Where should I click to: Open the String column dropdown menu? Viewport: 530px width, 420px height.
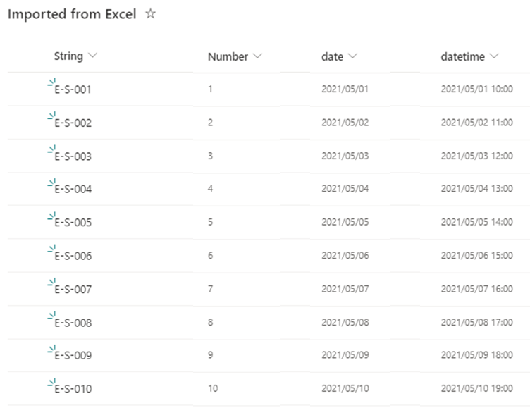(93, 56)
